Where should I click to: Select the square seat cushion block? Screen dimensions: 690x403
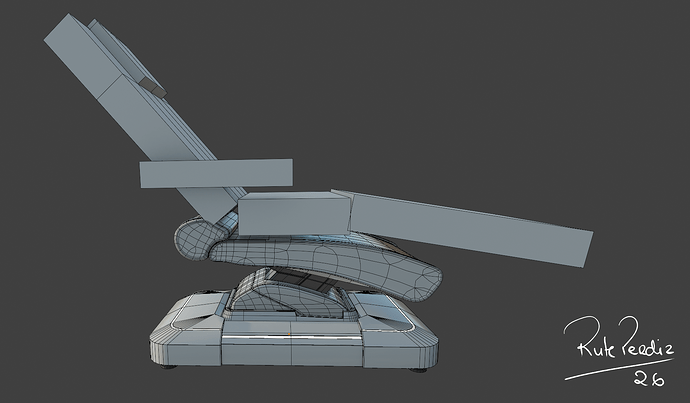click(x=294, y=213)
